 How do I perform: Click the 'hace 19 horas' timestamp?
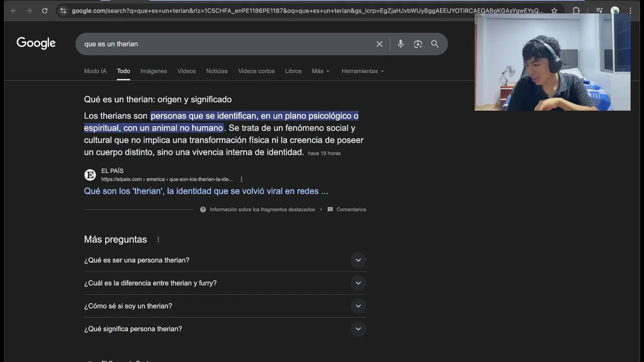(x=324, y=153)
